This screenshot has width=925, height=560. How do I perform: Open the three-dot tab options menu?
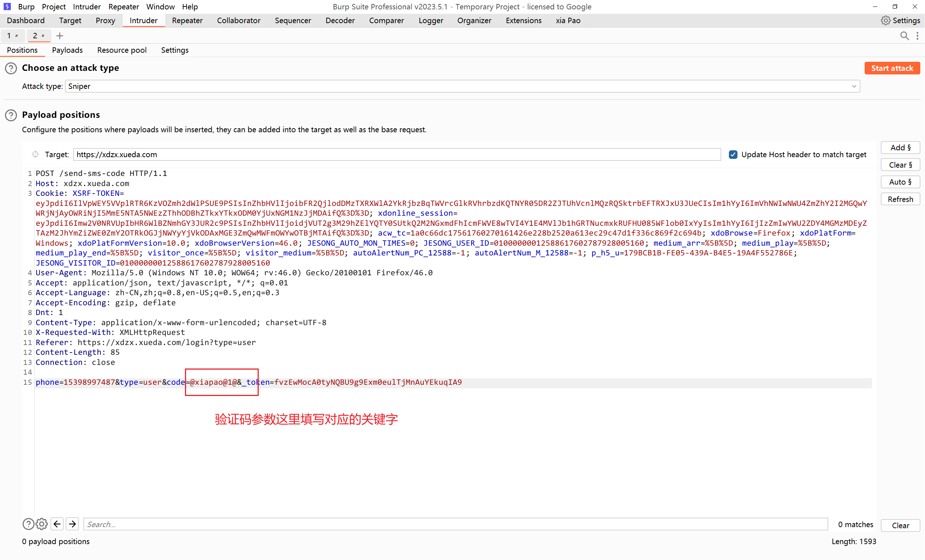click(x=917, y=36)
